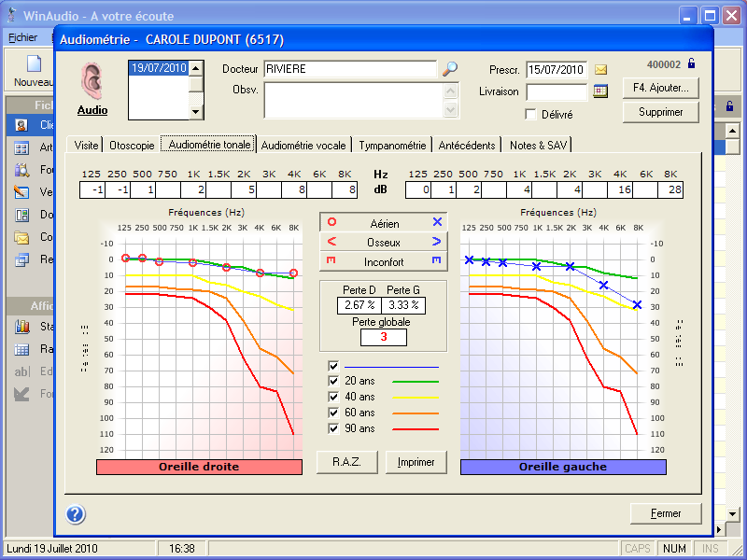Uncheck the 20 ans reference curve
Viewport: 747px width, 560px height.
(334, 381)
